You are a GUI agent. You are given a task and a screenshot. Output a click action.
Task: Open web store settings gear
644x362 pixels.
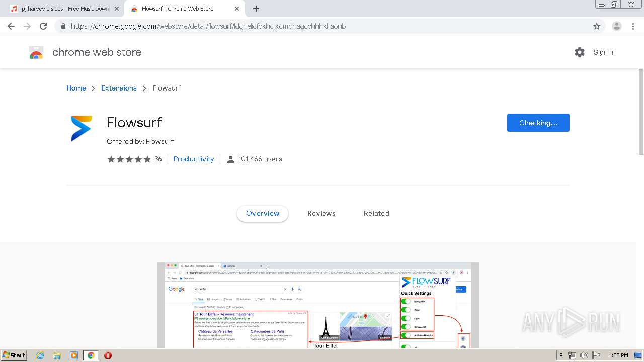coord(580,52)
